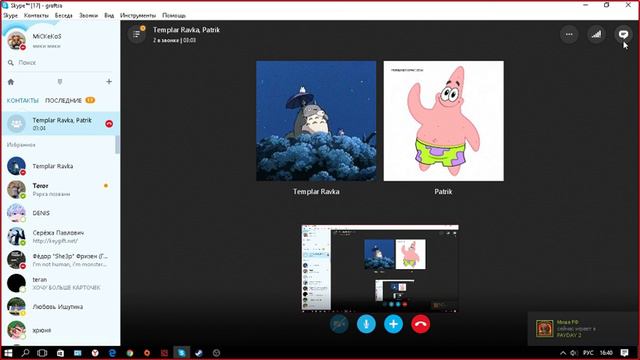Screen dimensions: 640x360
Task: Open the dial pad icon in sidebar
Action: click(x=60, y=82)
